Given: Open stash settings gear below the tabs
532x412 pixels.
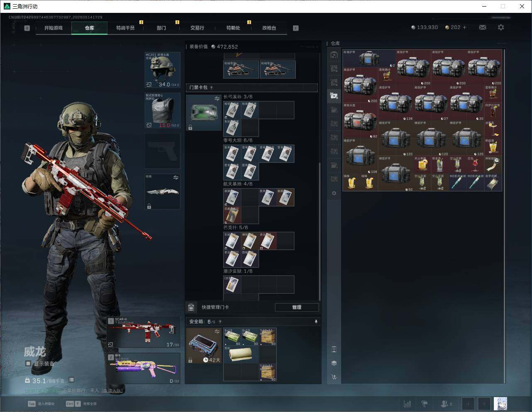Looking at the screenshot, I should tap(334, 193).
